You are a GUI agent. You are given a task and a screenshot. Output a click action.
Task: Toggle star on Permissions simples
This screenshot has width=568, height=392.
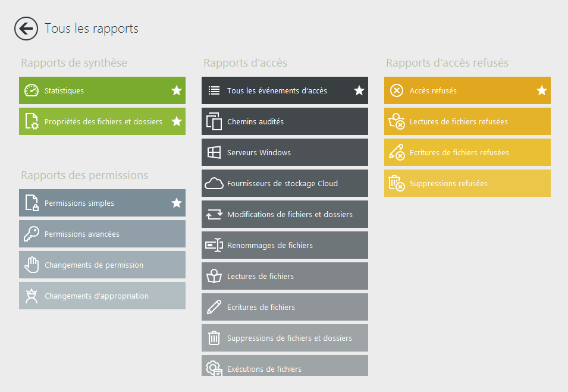click(x=177, y=203)
